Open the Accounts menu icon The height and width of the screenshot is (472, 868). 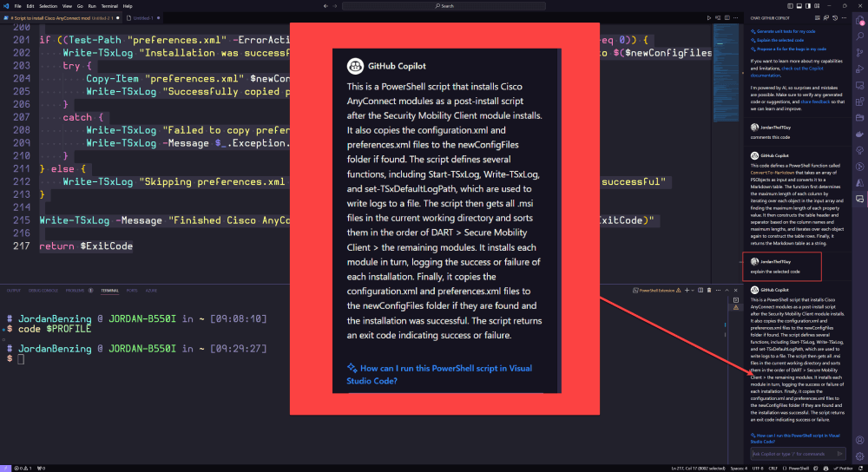(859, 441)
